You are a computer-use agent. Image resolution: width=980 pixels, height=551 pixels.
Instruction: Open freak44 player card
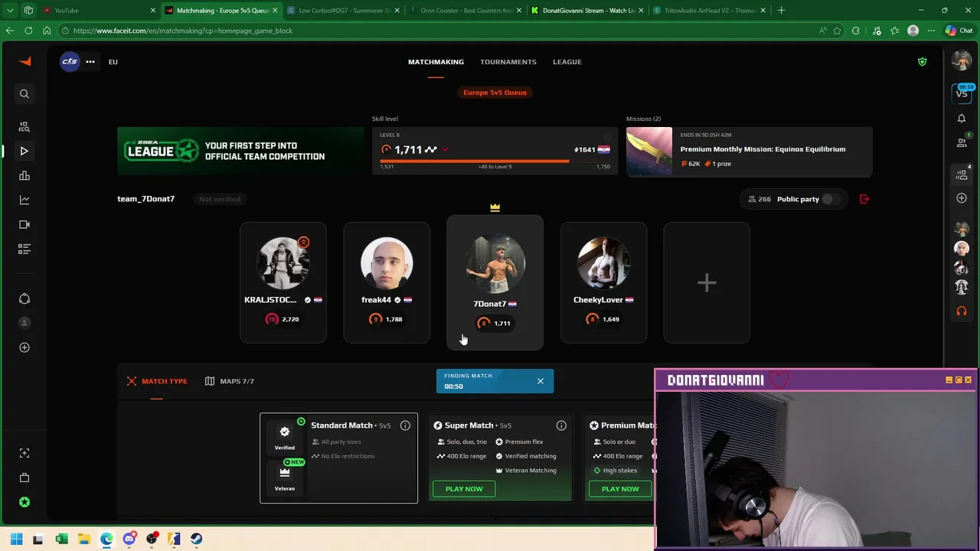point(387,282)
